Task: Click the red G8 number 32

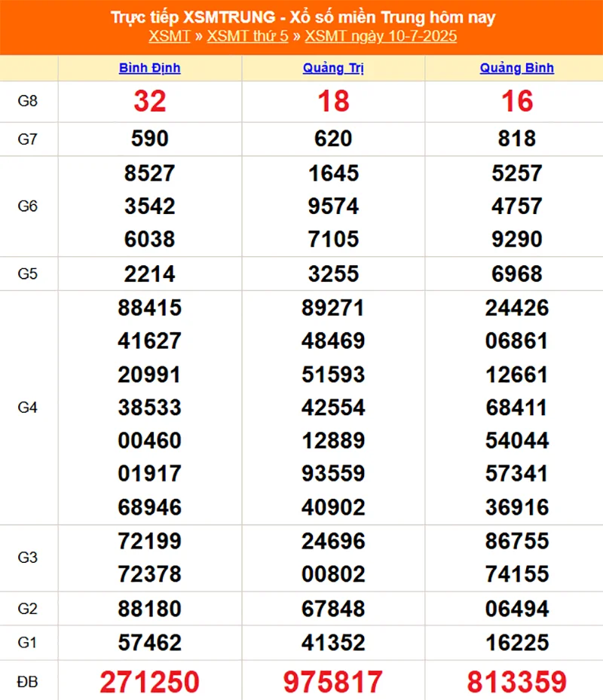Action: pyautogui.click(x=149, y=101)
